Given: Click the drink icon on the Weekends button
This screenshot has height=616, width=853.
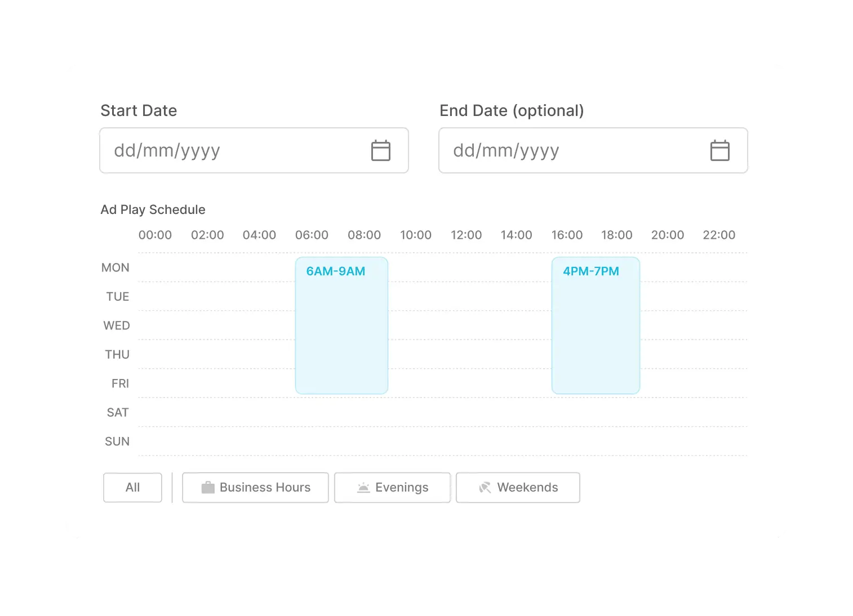Looking at the screenshot, I should click(x=485, y=487).
